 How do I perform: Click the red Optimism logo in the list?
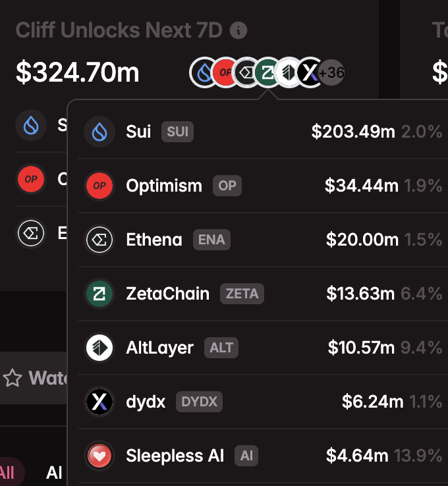tap(99, 186)
